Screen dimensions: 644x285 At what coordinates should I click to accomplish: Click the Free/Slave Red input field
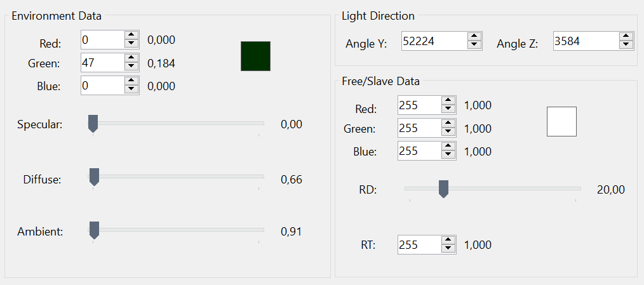pyautogui.click(x=419, y=105)
